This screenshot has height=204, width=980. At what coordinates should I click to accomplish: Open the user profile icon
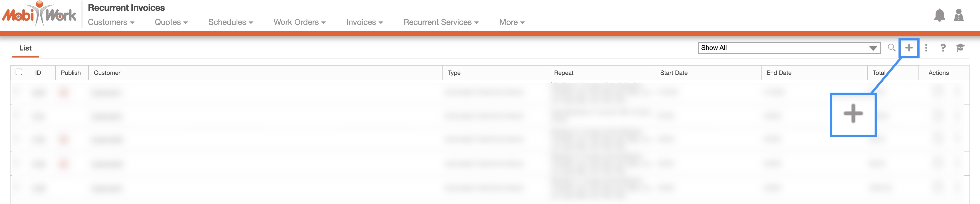click(x=958, y=15)
